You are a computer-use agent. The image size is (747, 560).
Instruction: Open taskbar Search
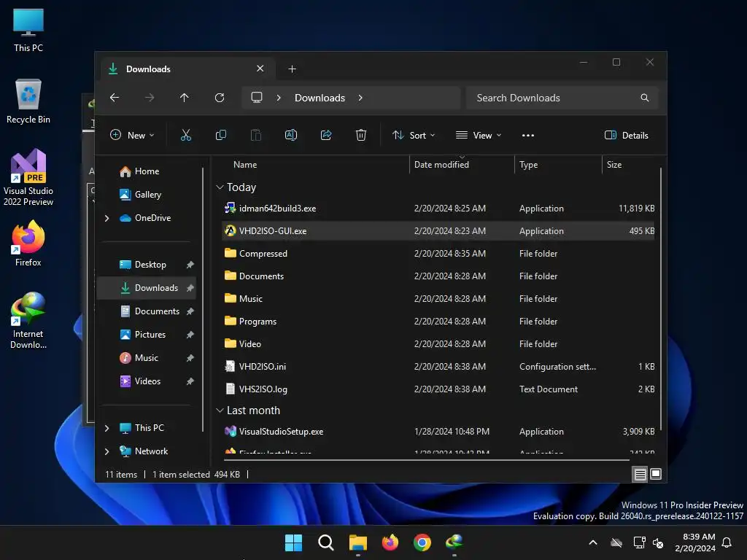pyautogui.click(x=326, y=542)
